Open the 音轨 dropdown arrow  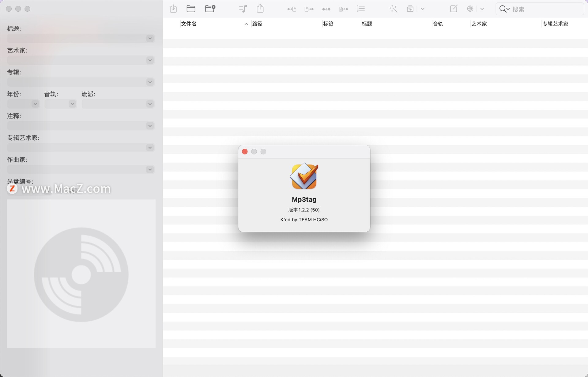[72, 104]
